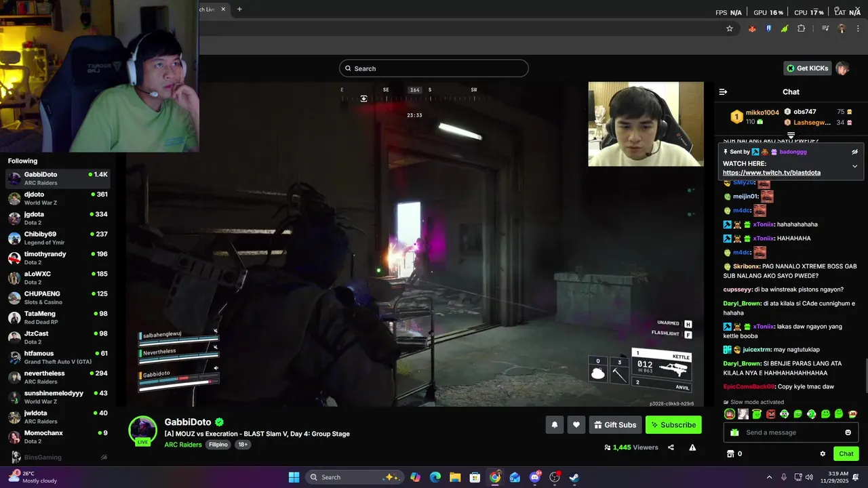Screen dimensions: 868x488
Task: Select the 18+ tag
Action: 243,445
